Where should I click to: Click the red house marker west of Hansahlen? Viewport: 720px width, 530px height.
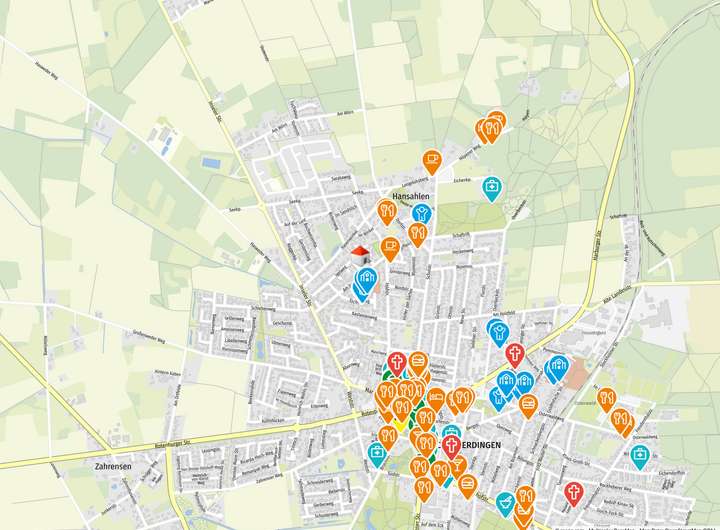(x=359, y=251)
